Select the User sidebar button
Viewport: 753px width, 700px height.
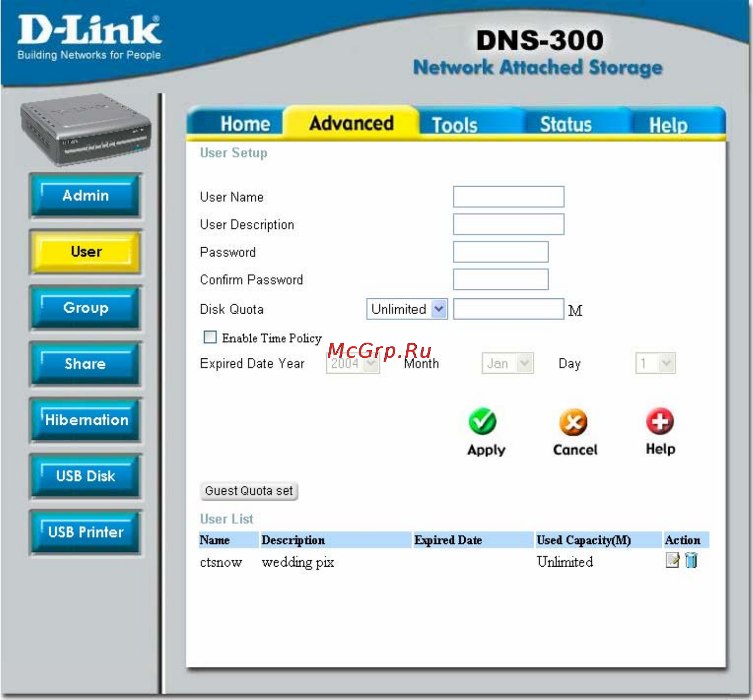(x=86, y=252)
